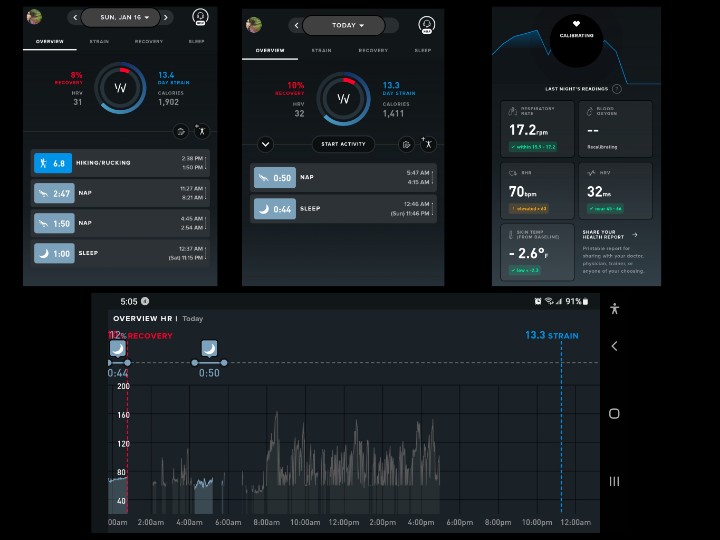Select Overview tab on Sun, Jan 16 screen
This screenshot has height=540, width=720.
(50, 42)
